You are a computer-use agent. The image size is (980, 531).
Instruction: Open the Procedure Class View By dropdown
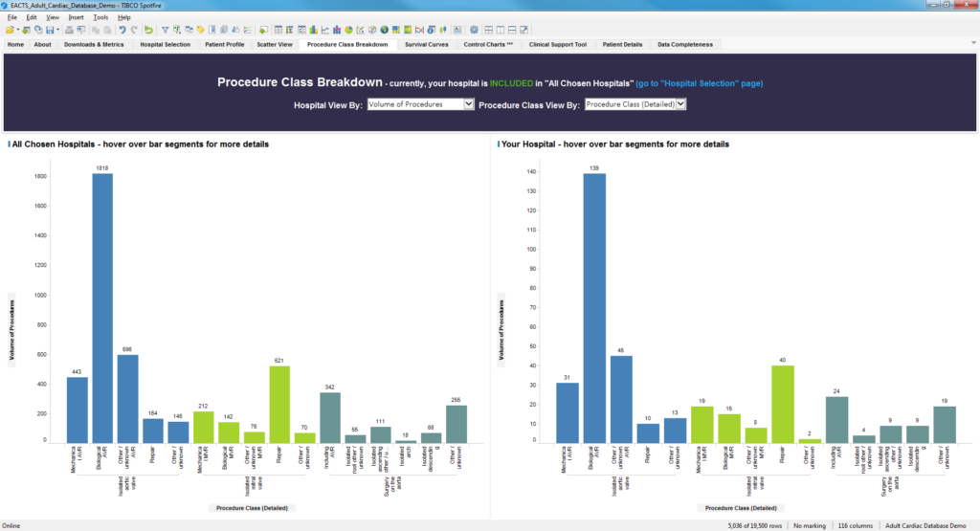[x=635, y=103]
